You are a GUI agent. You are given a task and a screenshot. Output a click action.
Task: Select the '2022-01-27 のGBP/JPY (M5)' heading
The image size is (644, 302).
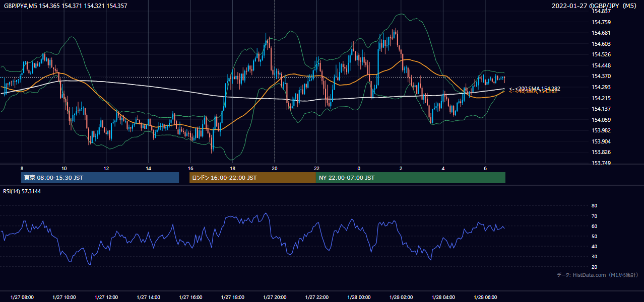click(595, 6)
